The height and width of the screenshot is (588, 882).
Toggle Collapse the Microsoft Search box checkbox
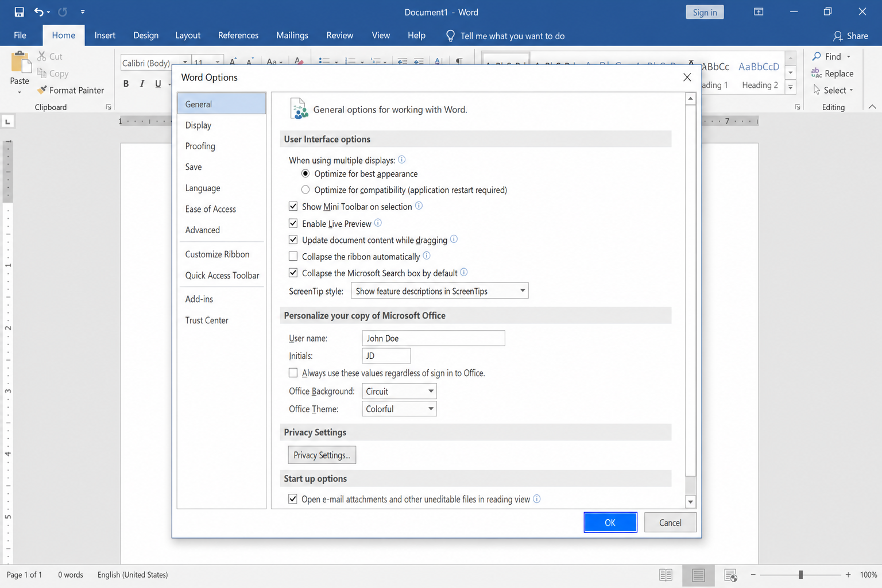pos(293,273)
